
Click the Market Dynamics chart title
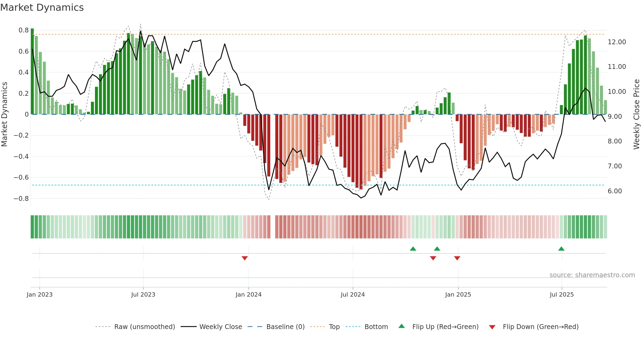pyautogui.click(x=42, y=8)
